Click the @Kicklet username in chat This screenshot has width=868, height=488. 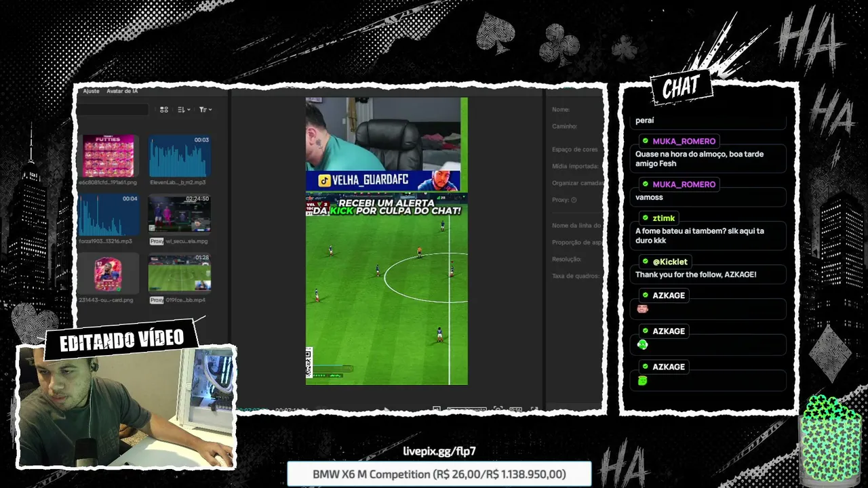670,262
